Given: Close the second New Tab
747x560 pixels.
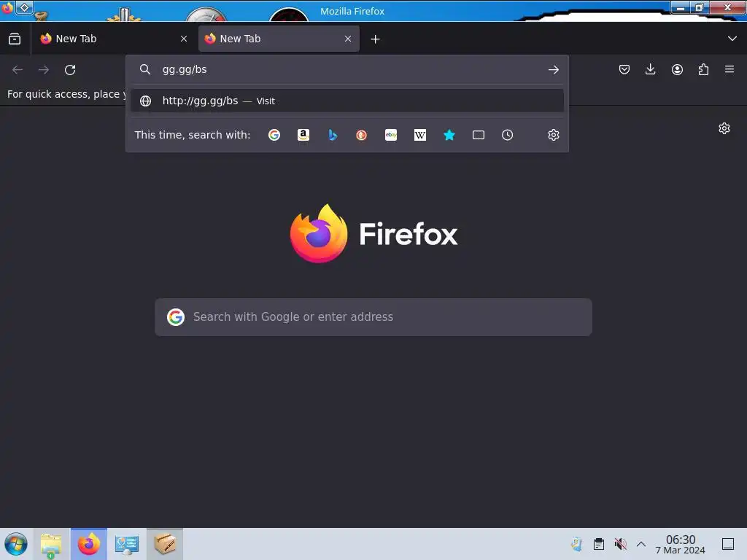Looking at the screenshot, I should click(x=348, y=39).
